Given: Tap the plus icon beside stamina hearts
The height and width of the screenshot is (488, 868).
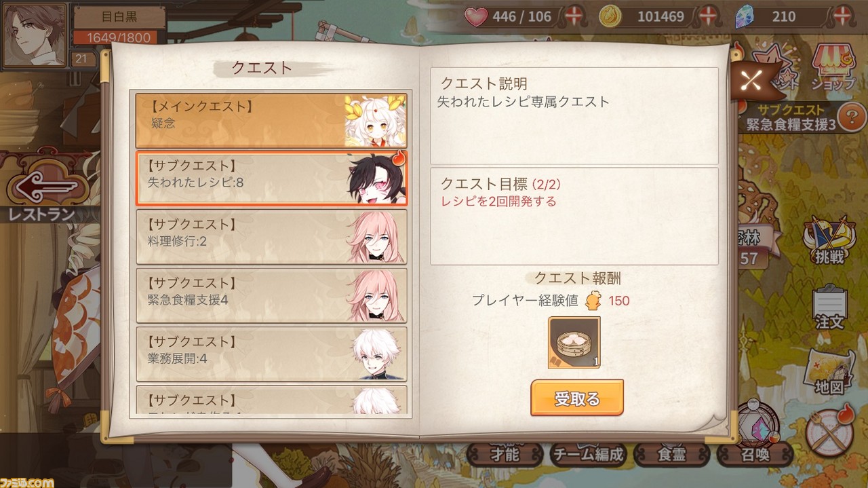Looking at the screenshot, I should coord(575,16).
